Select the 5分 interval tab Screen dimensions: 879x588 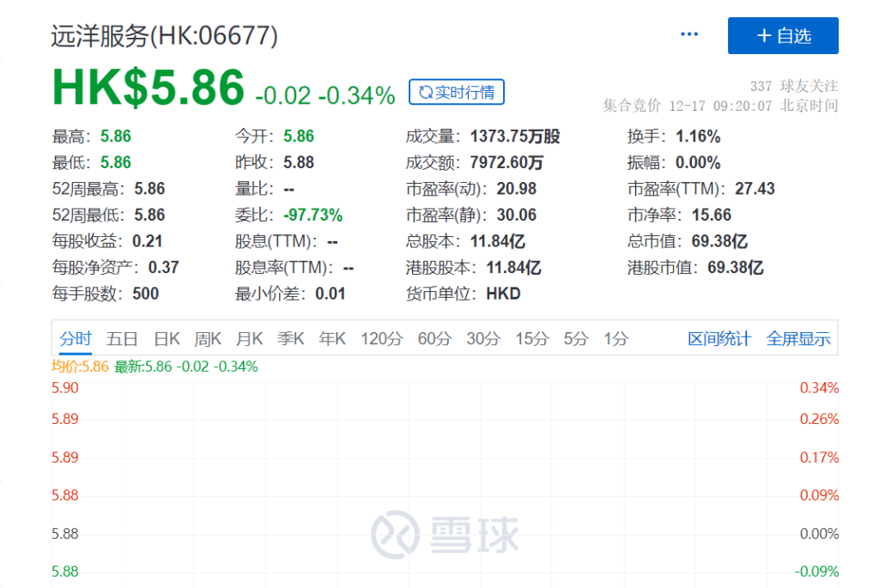tap(576, 338)
